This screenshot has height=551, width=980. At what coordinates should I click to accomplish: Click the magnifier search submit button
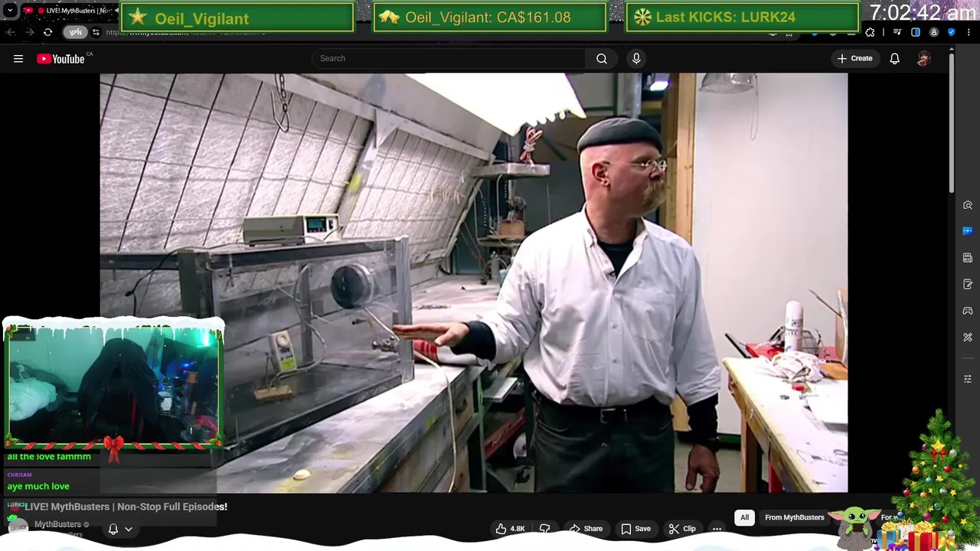pos(602,58)
